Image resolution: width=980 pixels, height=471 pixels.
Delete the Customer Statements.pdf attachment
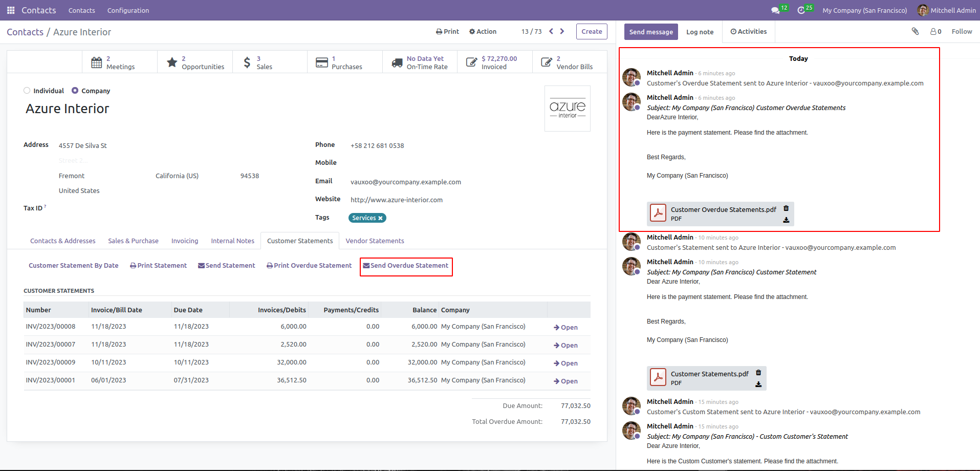click(x=758, y=373)
